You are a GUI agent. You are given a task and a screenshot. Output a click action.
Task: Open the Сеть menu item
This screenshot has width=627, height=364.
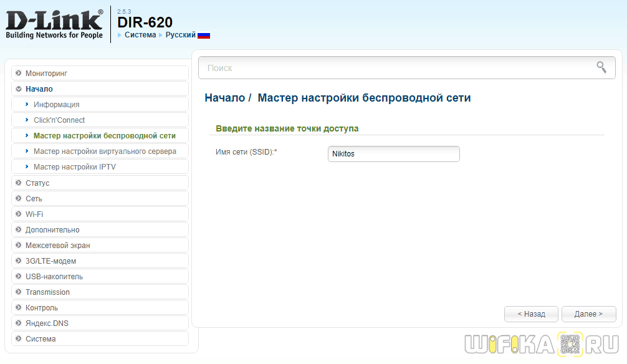coord(100,198)
